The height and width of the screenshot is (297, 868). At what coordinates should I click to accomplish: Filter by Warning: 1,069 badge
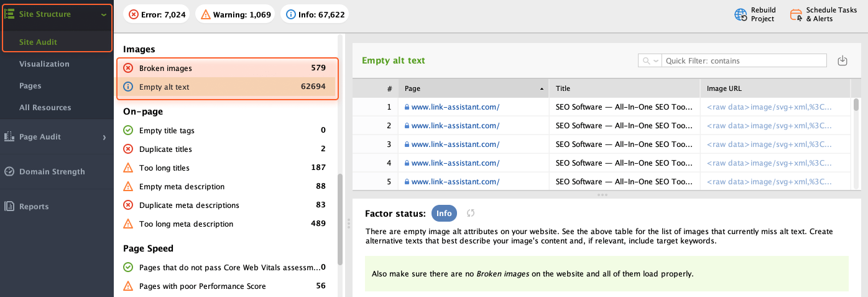click(236, 14)
